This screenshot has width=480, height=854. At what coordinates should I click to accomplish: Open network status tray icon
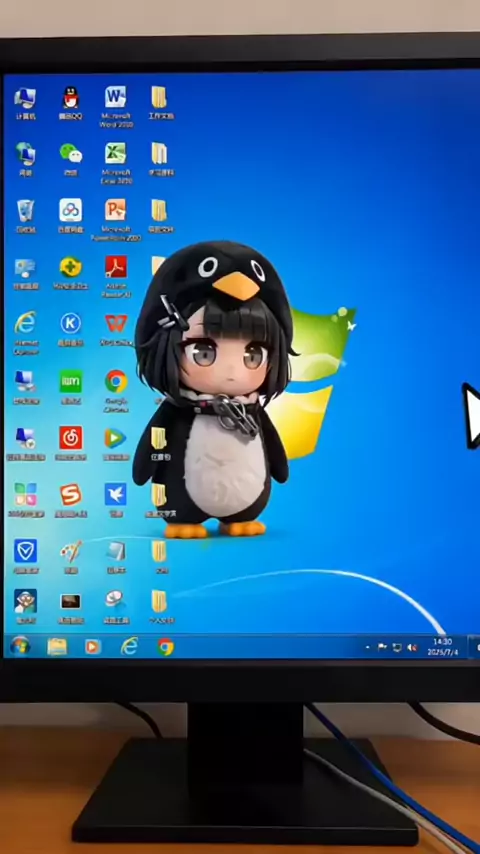397,648
